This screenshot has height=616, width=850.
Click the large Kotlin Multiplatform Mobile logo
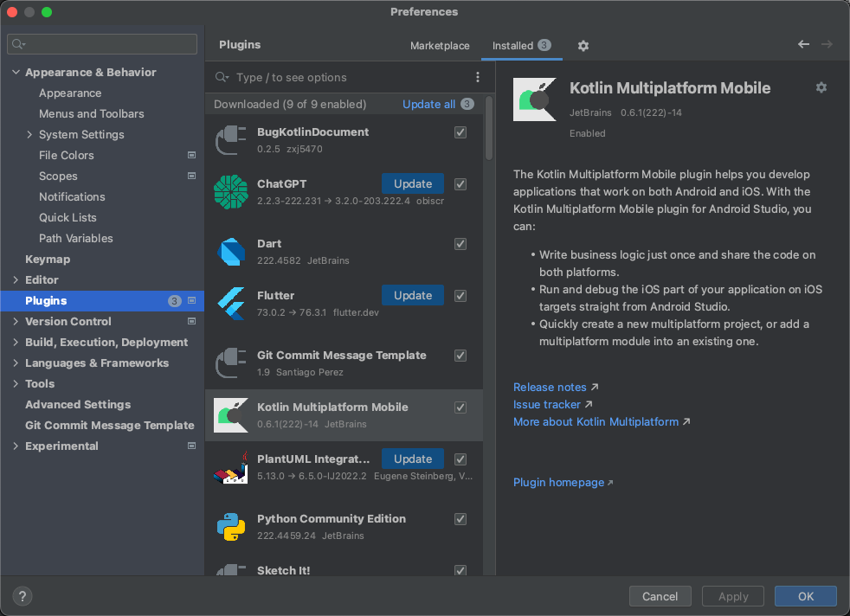point(535,99)
